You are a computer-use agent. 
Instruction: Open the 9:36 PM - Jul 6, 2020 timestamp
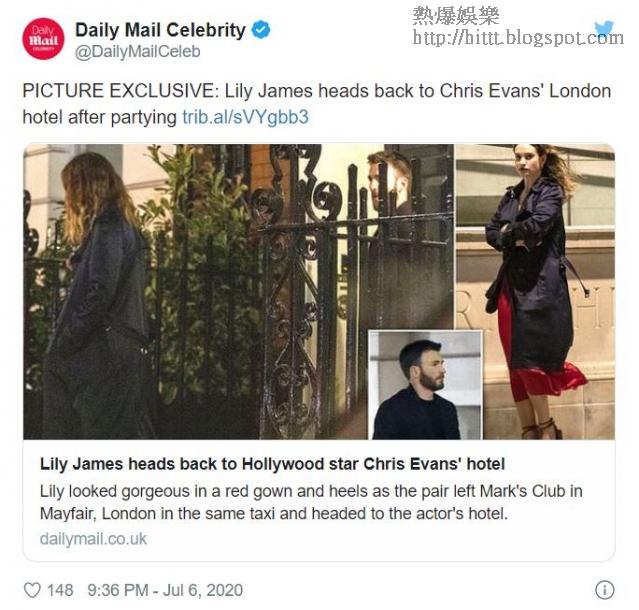coord(165,590)
